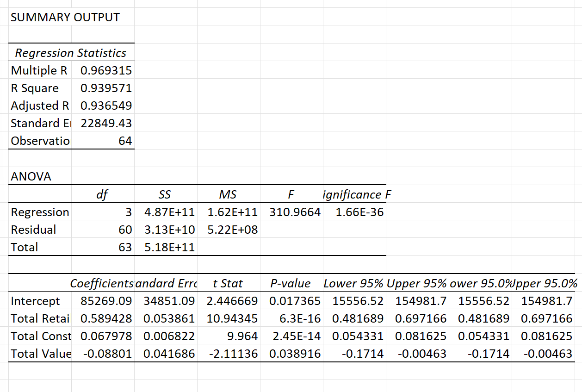Image resolution: width=582 pixels, height=392 pixels.
Task: Select the R Square value 0.939571
Action: coord(106,88)
